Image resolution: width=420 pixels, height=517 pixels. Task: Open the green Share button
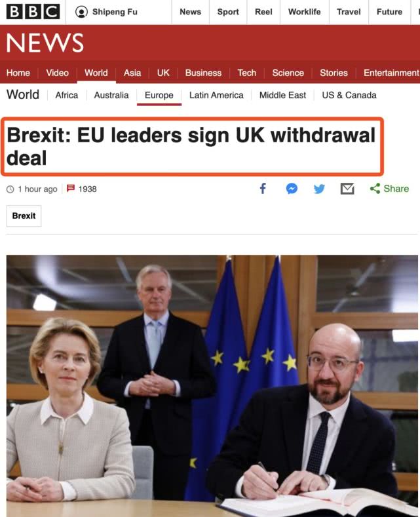point(389,189)
